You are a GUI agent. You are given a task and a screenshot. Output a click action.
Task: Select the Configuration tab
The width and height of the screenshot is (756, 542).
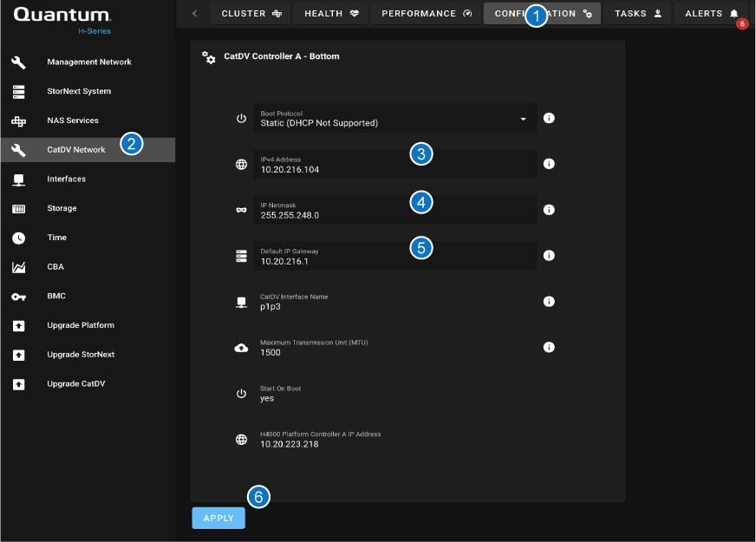click(543, 14)
